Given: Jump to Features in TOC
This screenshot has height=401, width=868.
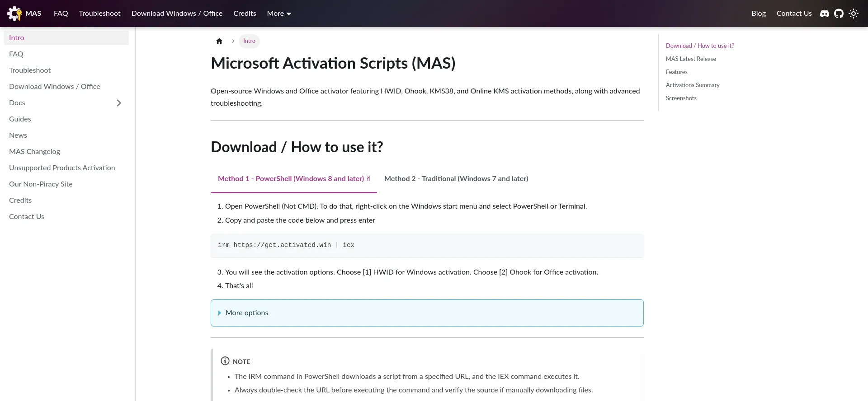Looking at the screenshot, I should 677,72.
